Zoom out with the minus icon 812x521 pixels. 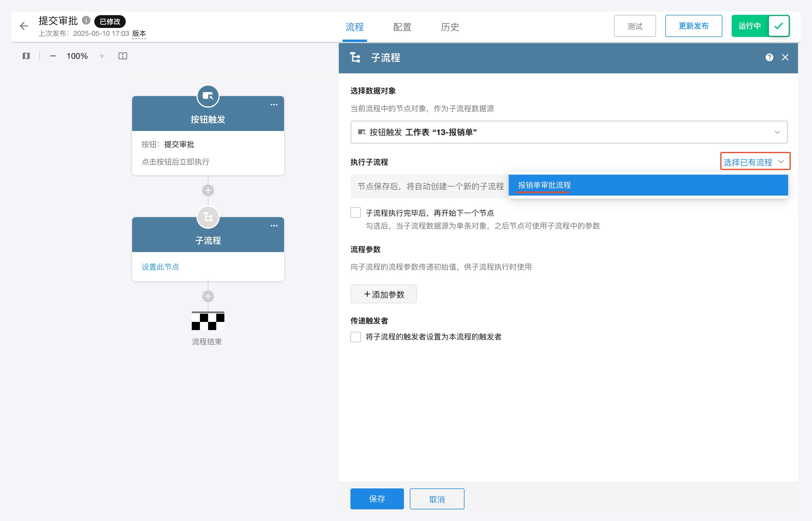53,56
